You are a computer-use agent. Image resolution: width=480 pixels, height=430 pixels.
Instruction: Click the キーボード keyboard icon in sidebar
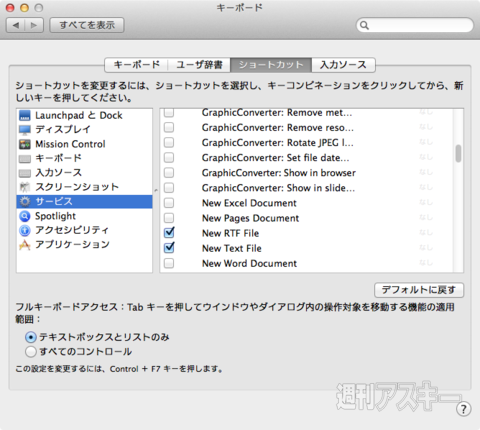pyautogui.click(x=25, y=158)
